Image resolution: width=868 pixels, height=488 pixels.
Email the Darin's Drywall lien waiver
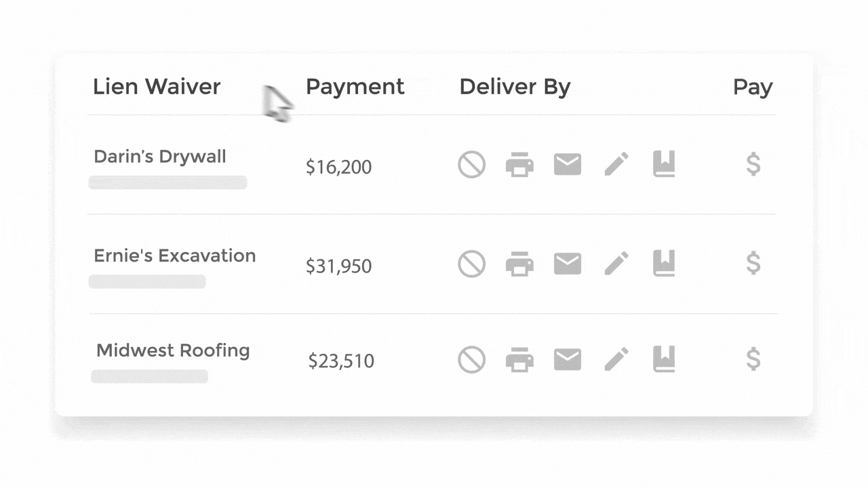pos(568,164)
